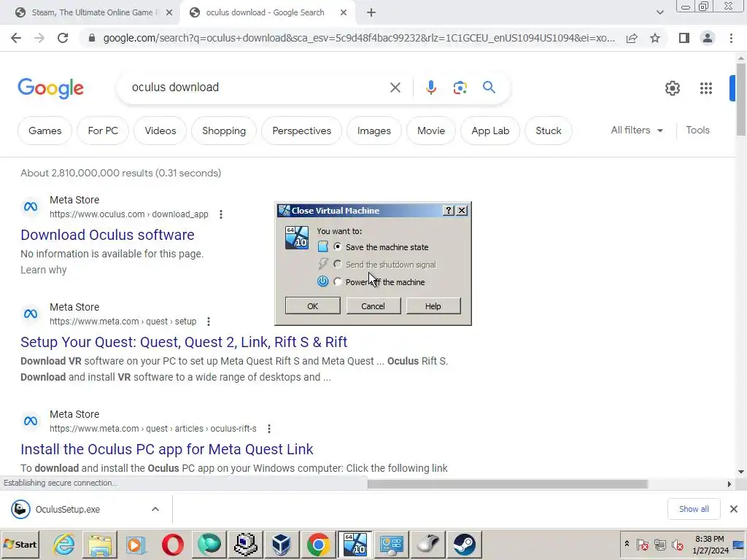Click the muted volume tray icon
The image size is (747, 560).
(676, 544)
